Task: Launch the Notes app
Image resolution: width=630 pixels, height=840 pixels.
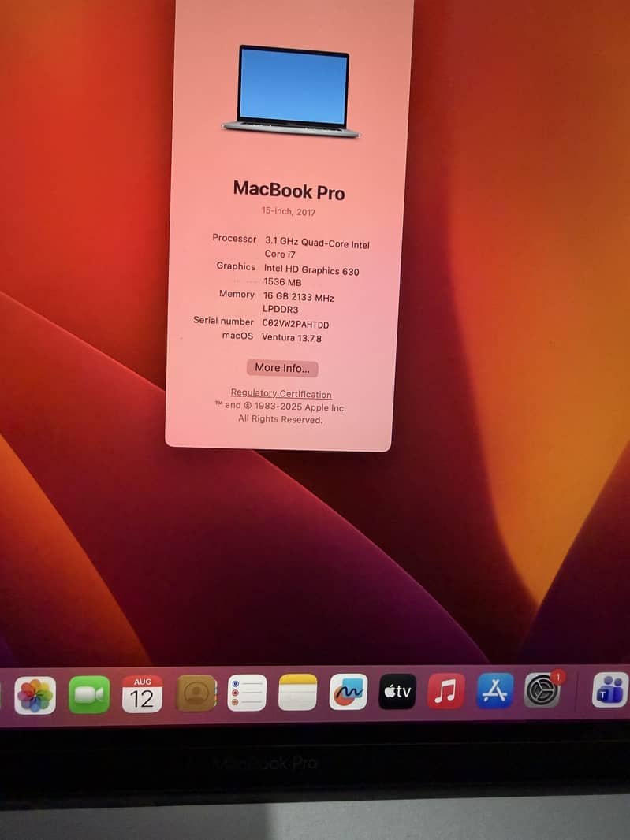Action: 297,692
